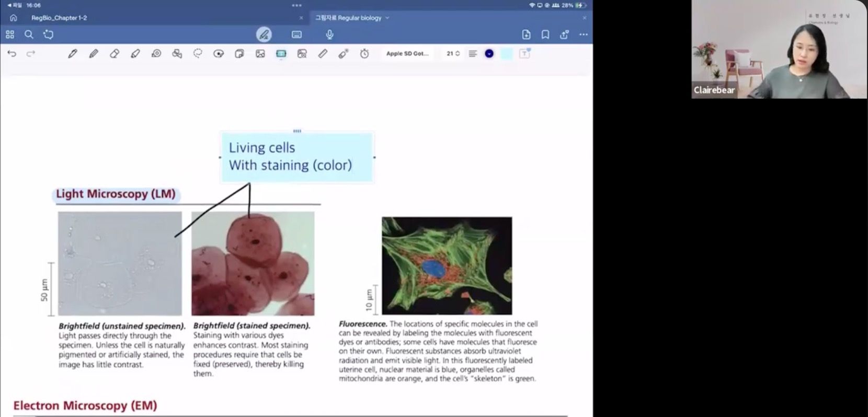868x417 pixels.
Task: Select the Lasso selection tool
Action: [198, 53]
